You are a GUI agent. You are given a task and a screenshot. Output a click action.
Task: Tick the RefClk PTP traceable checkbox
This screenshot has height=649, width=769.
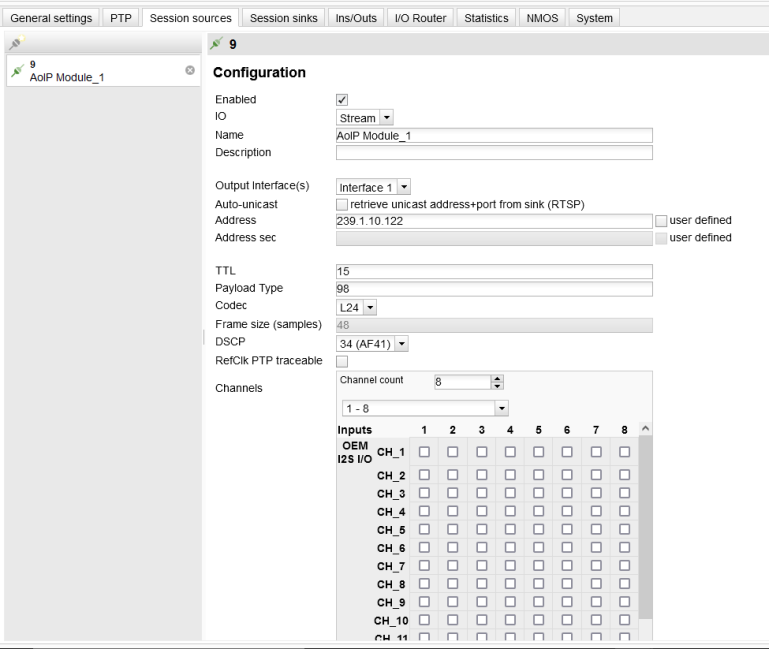tap(342, 361)
